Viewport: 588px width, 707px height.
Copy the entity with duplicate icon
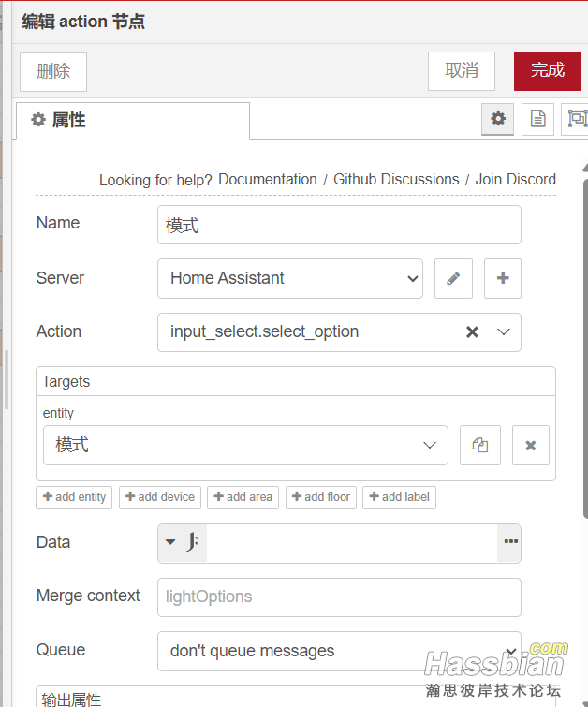click(x=479, y=445)
